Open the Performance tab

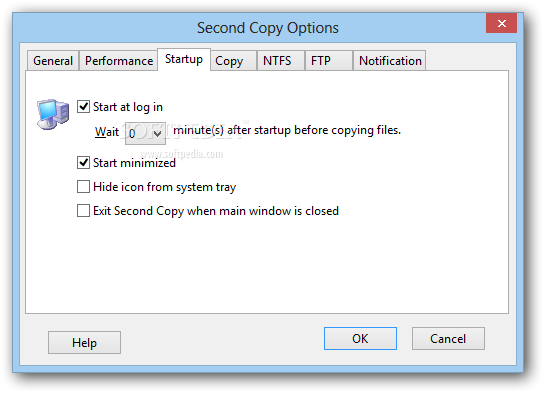[119, 61]
